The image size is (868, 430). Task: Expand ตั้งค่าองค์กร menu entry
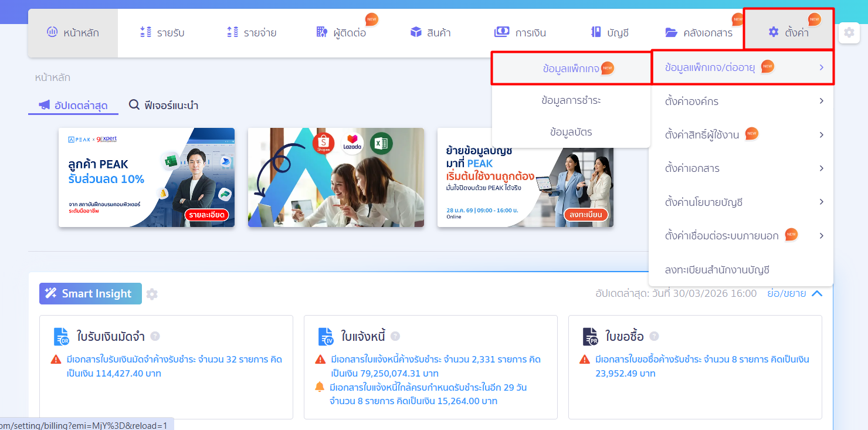(741, 101)
